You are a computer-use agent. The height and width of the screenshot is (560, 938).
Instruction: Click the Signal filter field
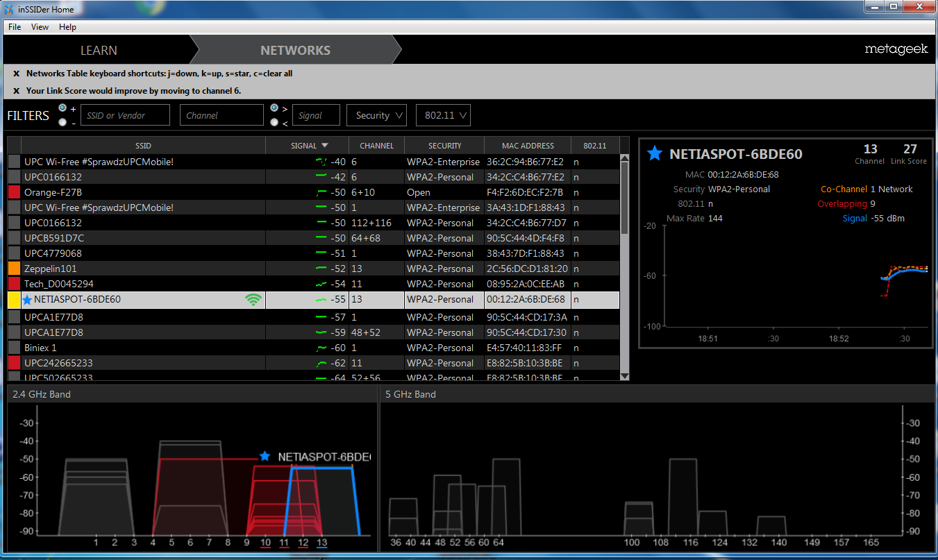tap(316, 115)
